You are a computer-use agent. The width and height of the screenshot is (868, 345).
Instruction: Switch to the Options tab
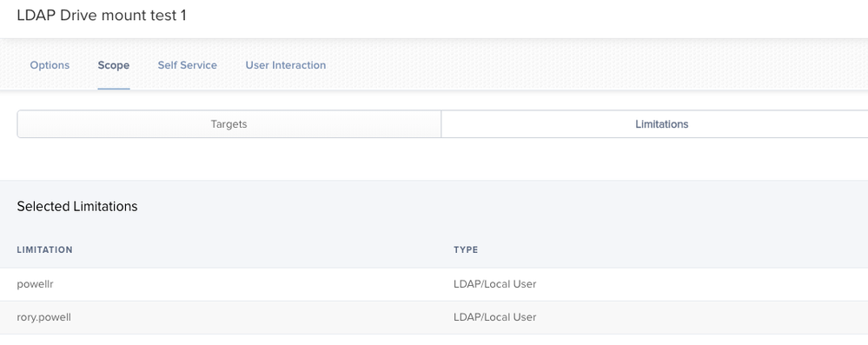tap(50, 65)
